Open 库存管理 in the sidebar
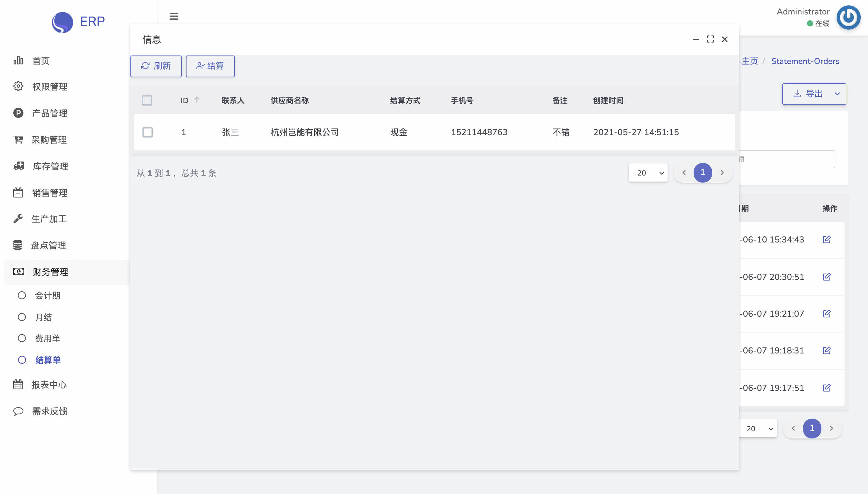The width and height of the screenshot is (868, 494). point(50,166)
